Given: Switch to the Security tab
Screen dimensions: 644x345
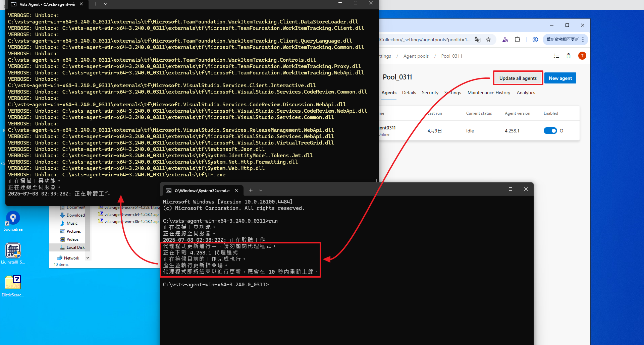Looking at the screenshot, I should [x=430, y=93].
